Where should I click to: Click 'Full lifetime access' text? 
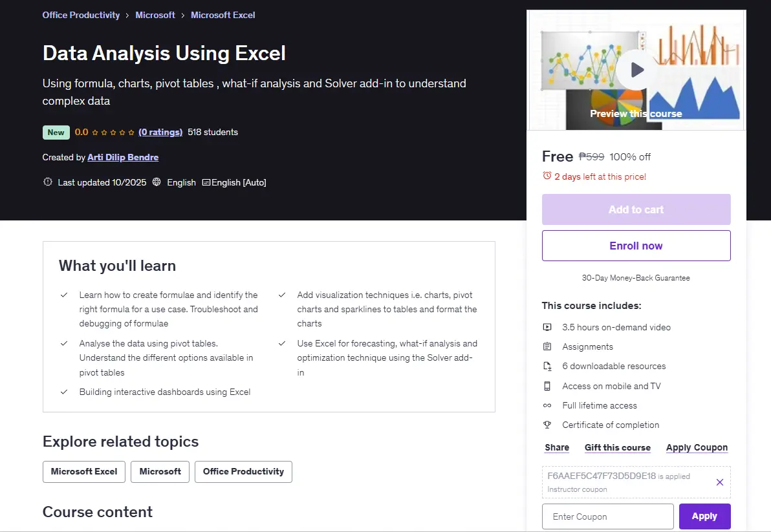(600, 405)
